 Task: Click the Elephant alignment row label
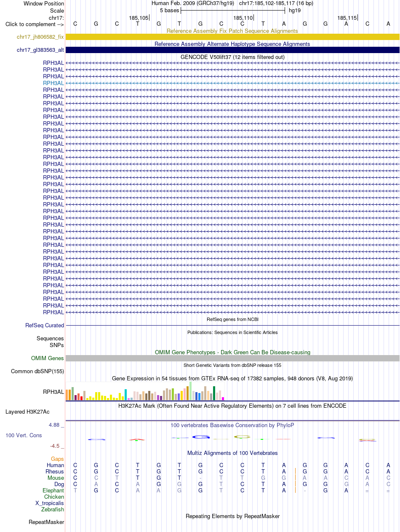pos(53,491)
